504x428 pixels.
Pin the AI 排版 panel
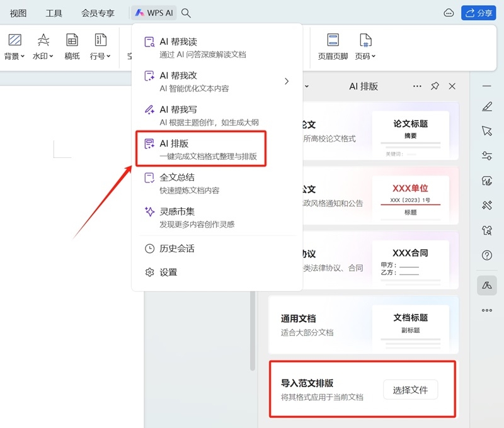pyautogui.click(x=435, y=86)
